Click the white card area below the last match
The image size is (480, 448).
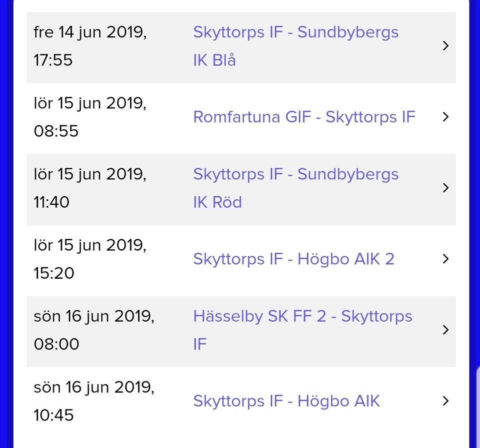(x=241, y=436)
